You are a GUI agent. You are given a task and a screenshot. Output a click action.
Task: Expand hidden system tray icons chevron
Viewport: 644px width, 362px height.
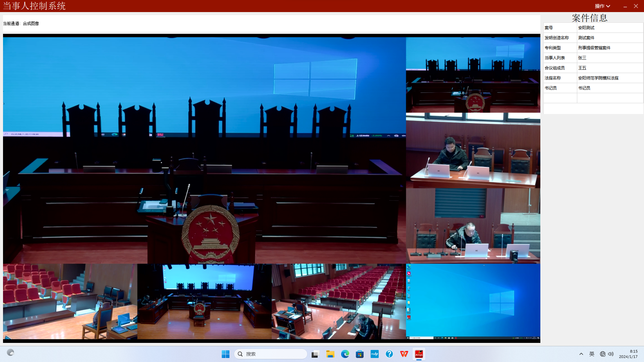click(x=581, y=354)
